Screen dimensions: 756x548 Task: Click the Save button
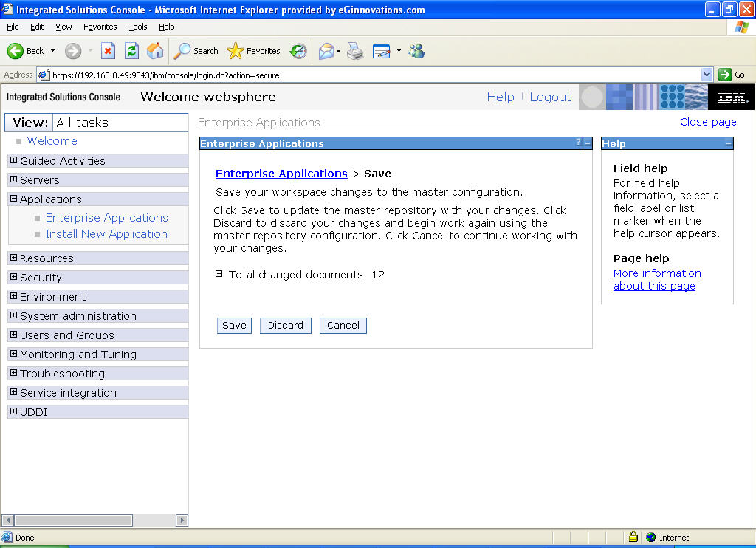pyautogui.click(x=234, y=326)
